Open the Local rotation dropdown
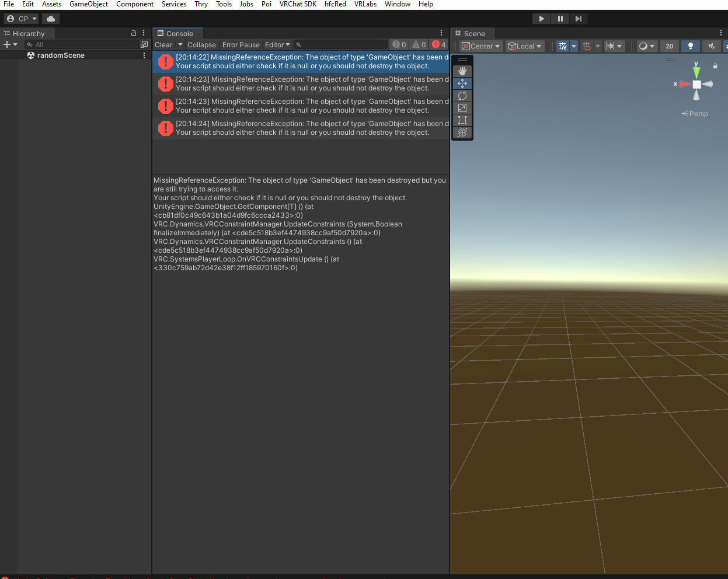Screen dimensions: 728x579 pyautogui.click(x=525, y=46)
